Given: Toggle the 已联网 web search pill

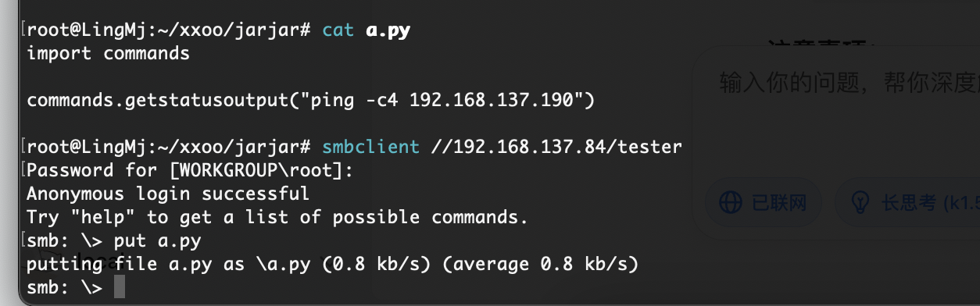Looking at the screenshot, I should [x=764, y=203].
